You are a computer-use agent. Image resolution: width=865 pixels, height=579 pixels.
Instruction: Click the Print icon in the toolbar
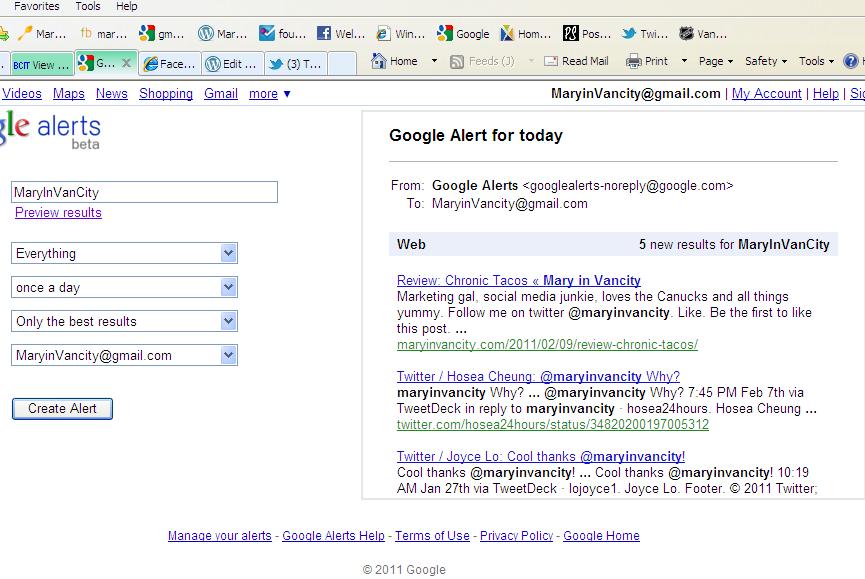point(633,61)
